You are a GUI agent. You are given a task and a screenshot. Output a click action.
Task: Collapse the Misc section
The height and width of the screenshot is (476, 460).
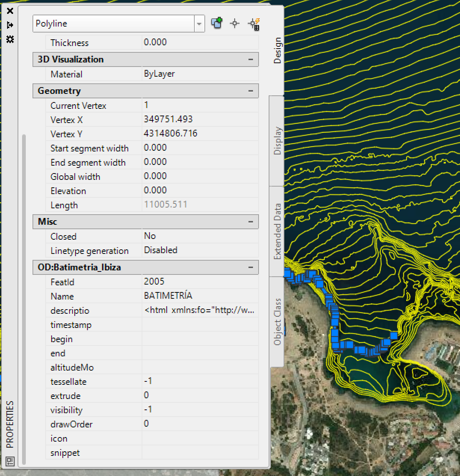click(250, 222)
